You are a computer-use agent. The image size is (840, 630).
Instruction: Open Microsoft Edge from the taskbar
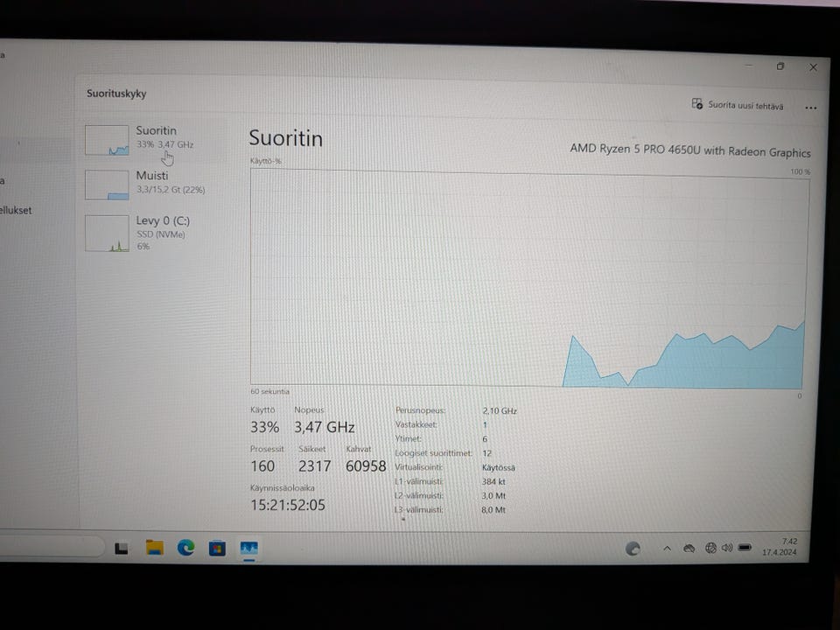point(185,548)
